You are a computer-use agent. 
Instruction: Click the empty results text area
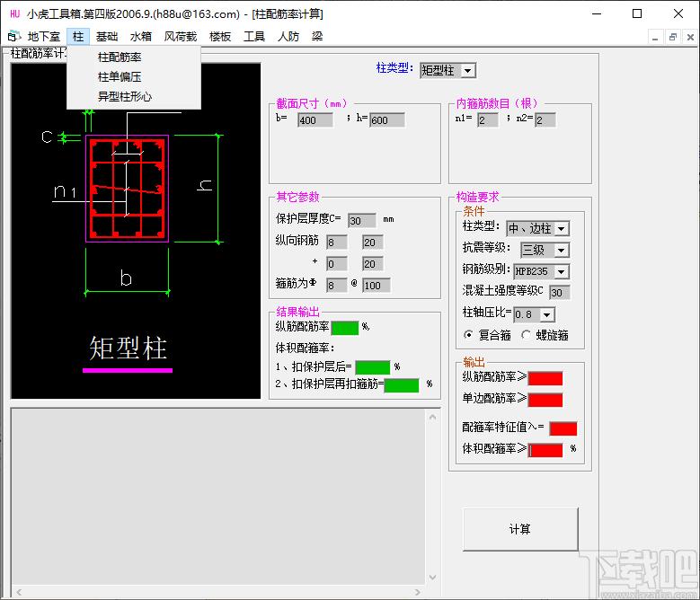tap(217, 496)
